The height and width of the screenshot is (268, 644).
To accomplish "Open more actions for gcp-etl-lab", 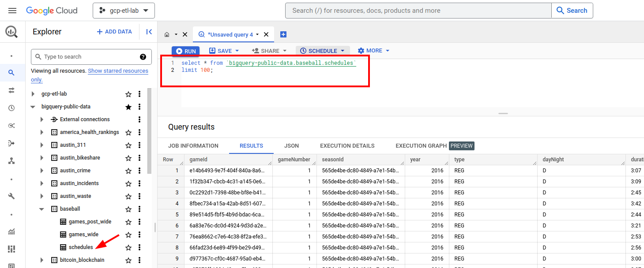I will pos(139,94).
